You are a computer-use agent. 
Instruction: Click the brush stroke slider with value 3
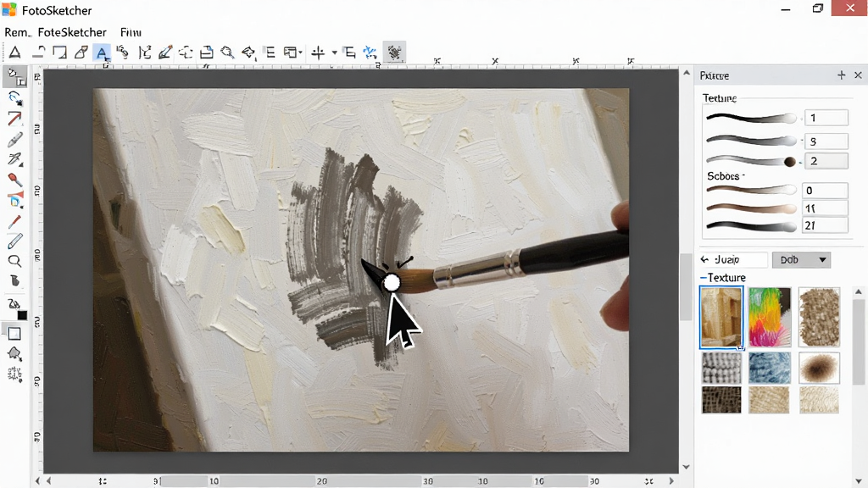coord(752,140)
